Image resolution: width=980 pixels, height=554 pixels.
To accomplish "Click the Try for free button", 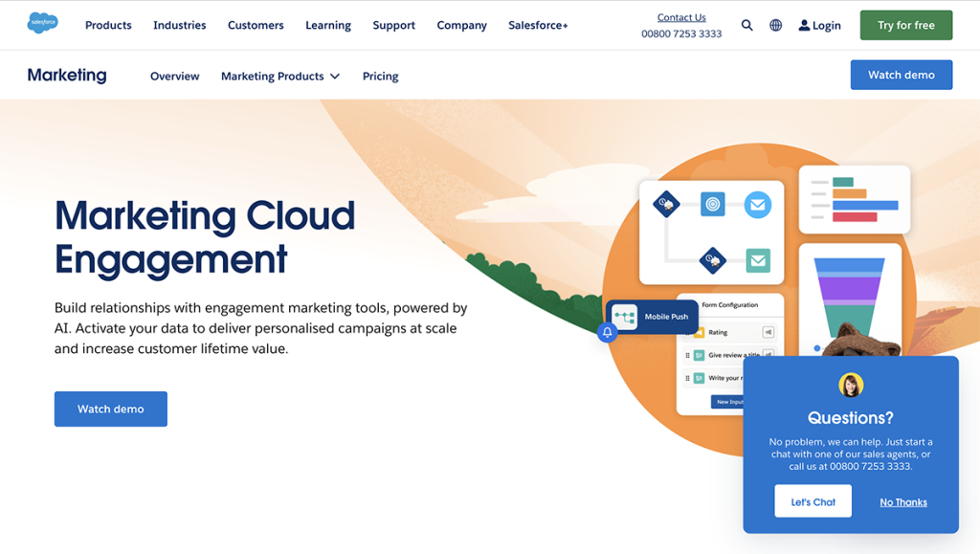I will [905, 25].
